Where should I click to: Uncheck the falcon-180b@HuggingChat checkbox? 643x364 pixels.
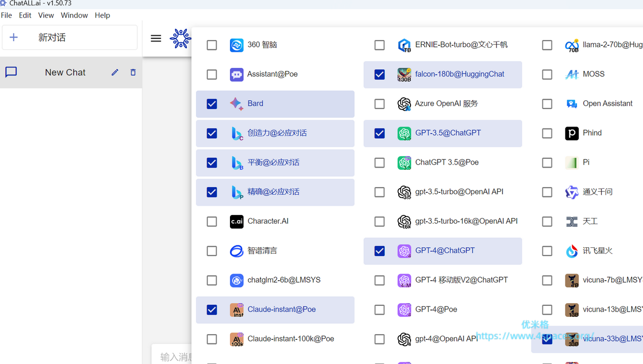click(380, 75)
